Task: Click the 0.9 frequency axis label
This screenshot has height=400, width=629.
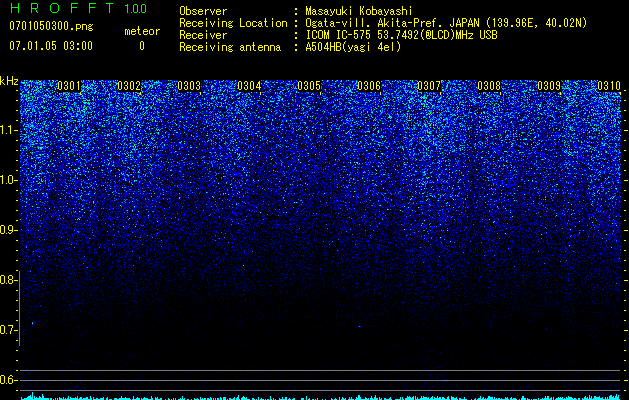Action: tap(8, 230)
